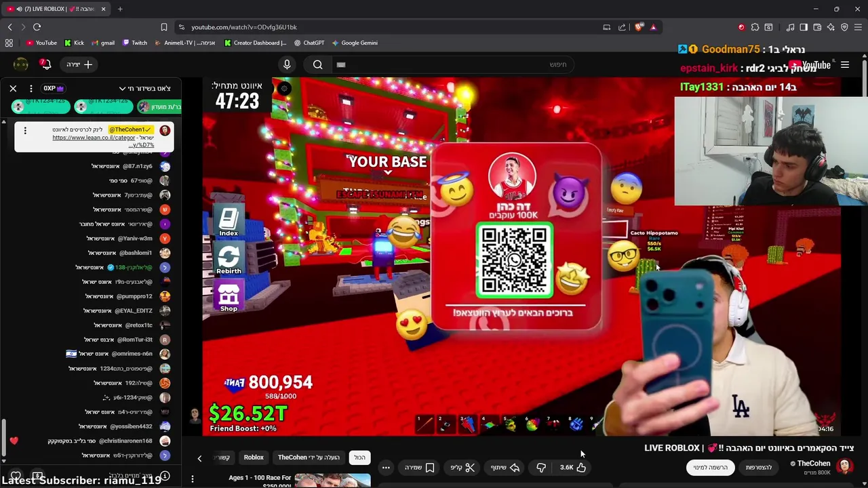
Task: Click the in-game Rebirth icon
Action: [229, 260]
